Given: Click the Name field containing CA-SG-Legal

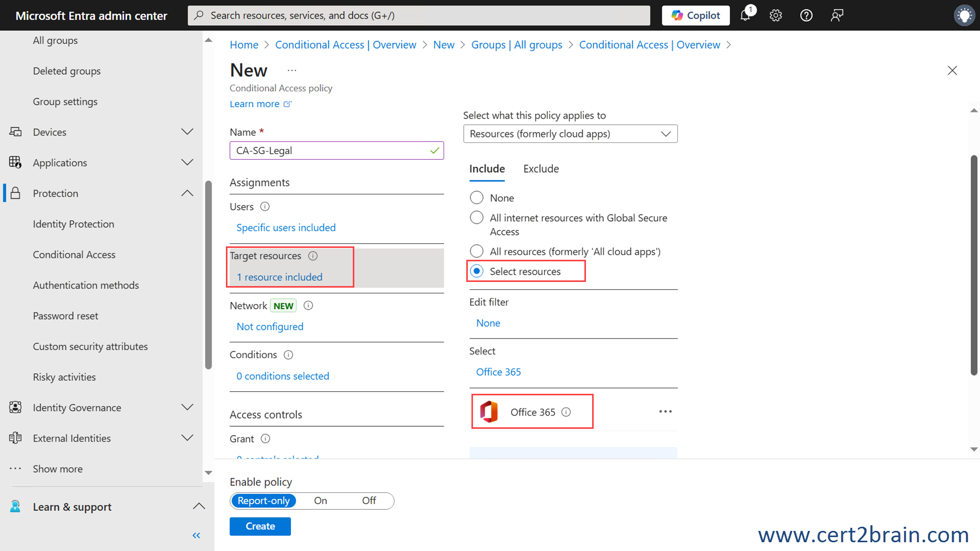Looking at the screenshot, I should pyautogui.click(x=336, y=151).
